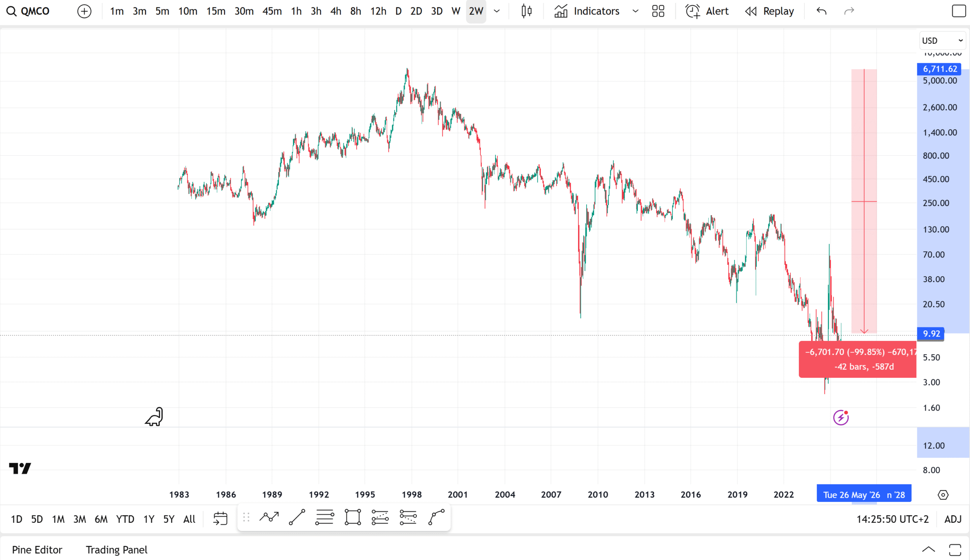Select the 5Y date range
Screen dimensions: 970x560
point(169,519)
